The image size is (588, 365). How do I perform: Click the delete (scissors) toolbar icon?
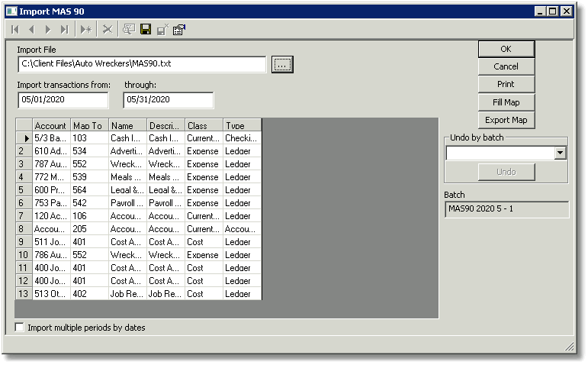point(108,29)
